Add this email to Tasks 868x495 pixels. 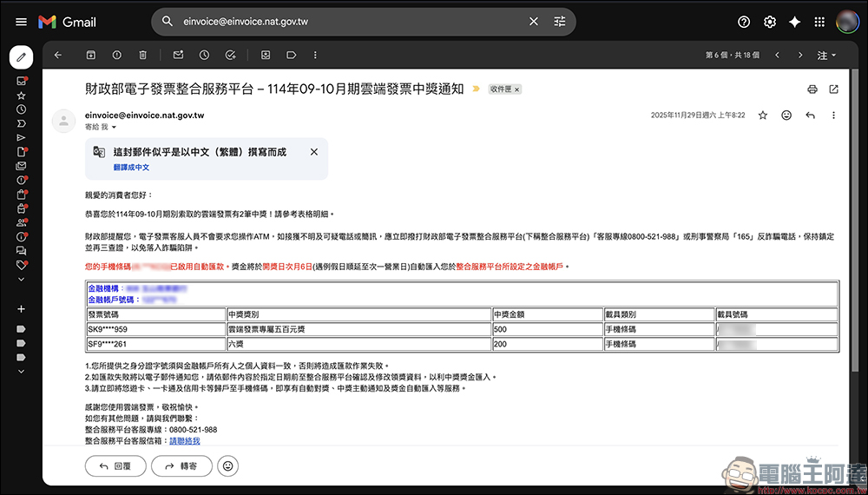[230, 55]
